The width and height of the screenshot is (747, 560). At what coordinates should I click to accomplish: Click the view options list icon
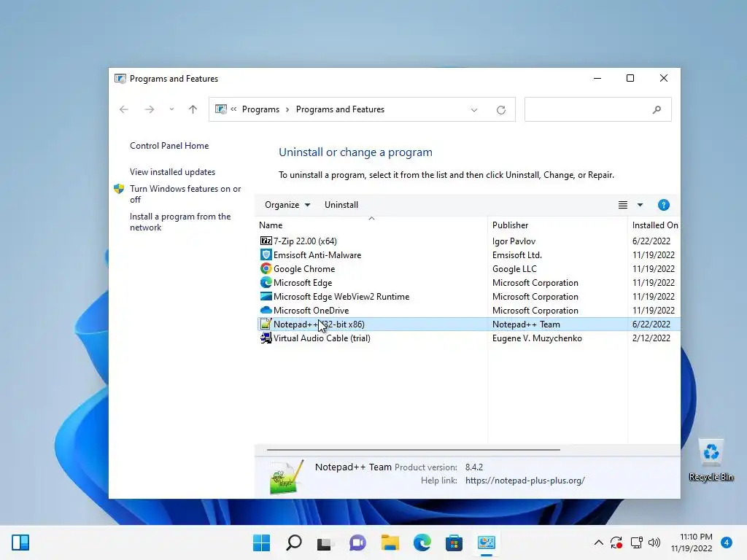(623, 205)
